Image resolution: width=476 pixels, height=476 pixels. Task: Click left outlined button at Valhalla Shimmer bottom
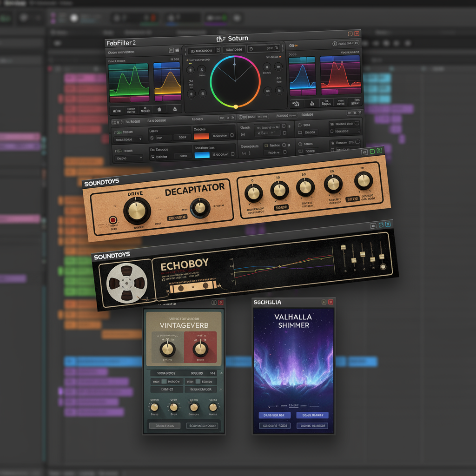(x=274, y=426)
